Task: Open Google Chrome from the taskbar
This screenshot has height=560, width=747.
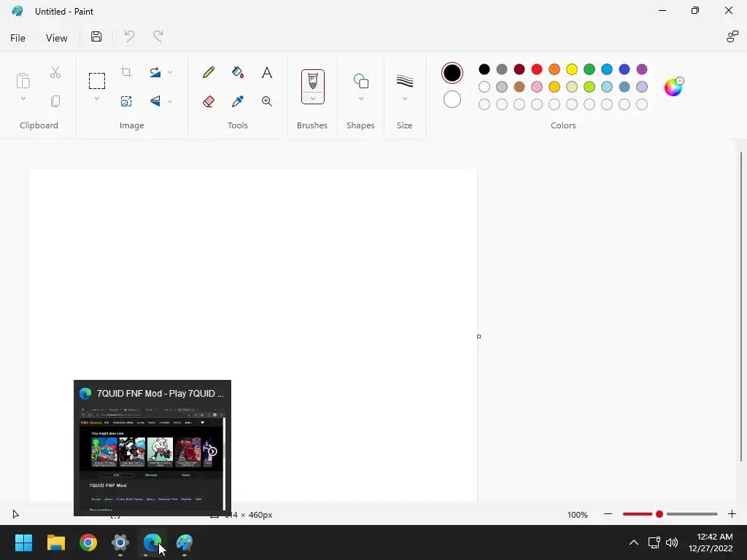Action: tap(88, 542)
